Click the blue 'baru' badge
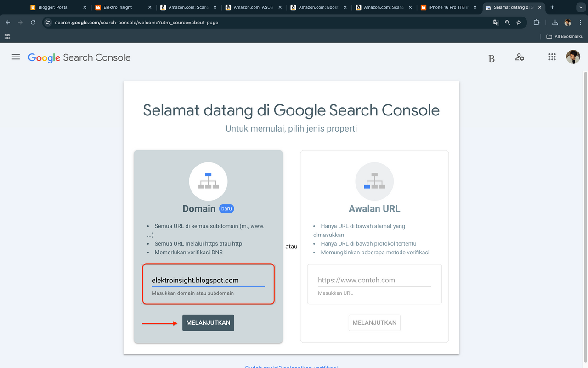Image resolution: width=588 pixels, height=368 pixels. [x=226, y=208]
